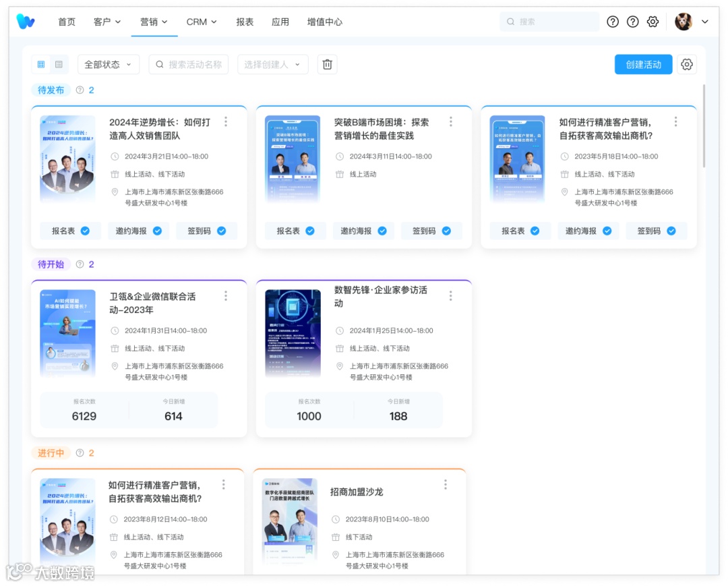728x586 pixels.
Task: Open top bar settings gear icon
Action: coord(653,22)
